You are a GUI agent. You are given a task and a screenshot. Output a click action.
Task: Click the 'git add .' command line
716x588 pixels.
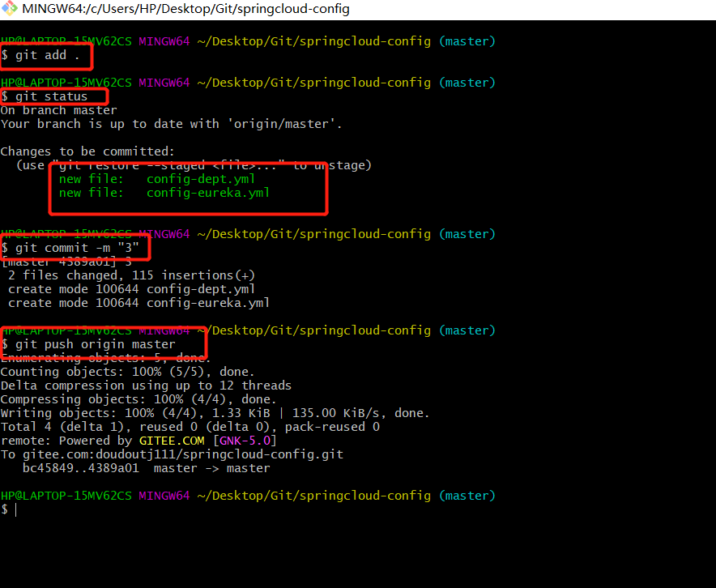pos(40,55)
